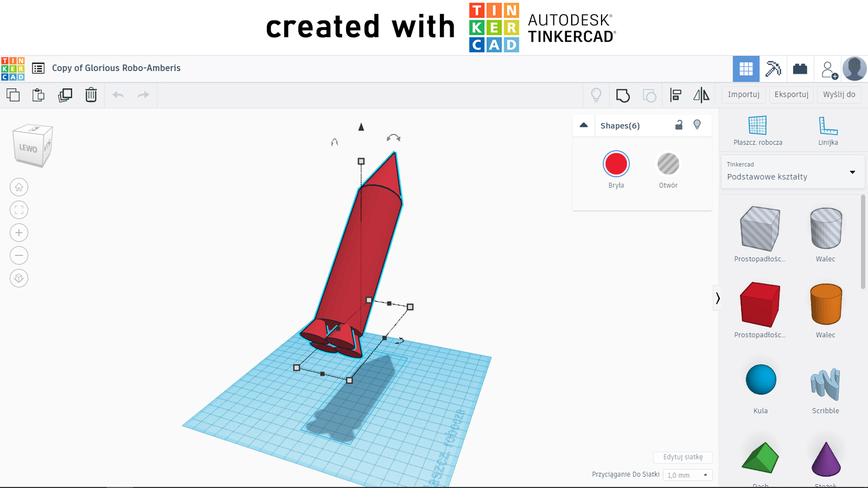Click the Duplicate and repeat icon
The width and height of the screenshot is (868, 488).
click(x=65, y=95)
